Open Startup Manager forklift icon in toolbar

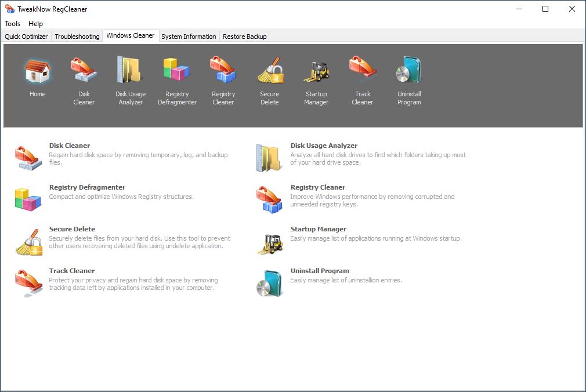[x=316, y=72]
